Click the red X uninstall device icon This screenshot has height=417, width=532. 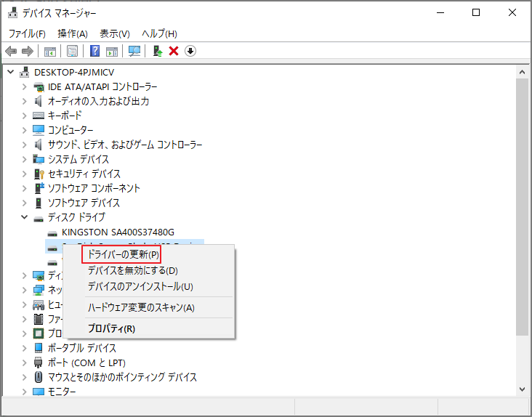(174, 51)
